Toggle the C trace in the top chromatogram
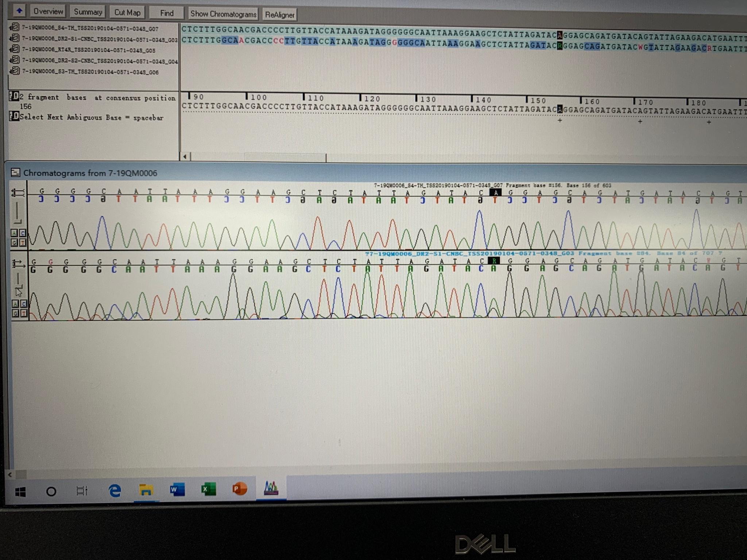Image resolution: width=747 pixels, height=560 pixels. pyautogui.click(x=23, y=233)
